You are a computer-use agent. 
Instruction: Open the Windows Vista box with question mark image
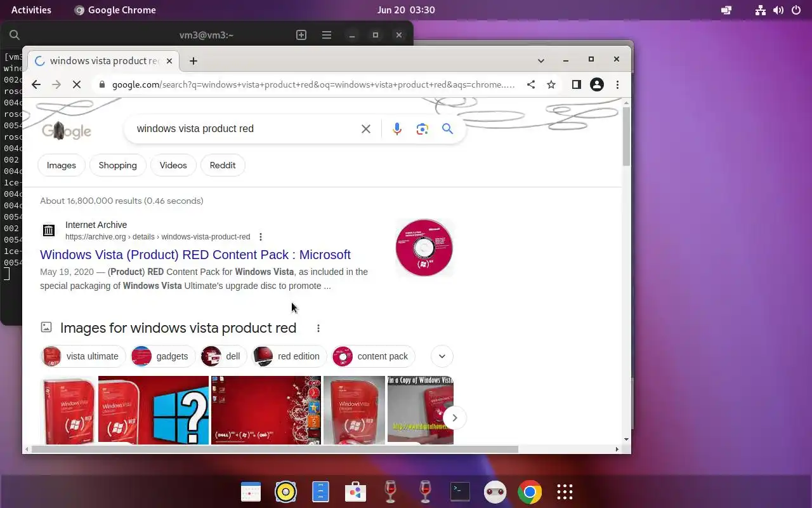coord(154,410)
